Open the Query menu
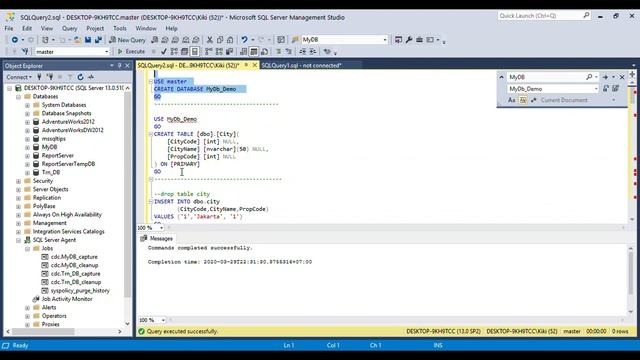 (x=69, y=28)
